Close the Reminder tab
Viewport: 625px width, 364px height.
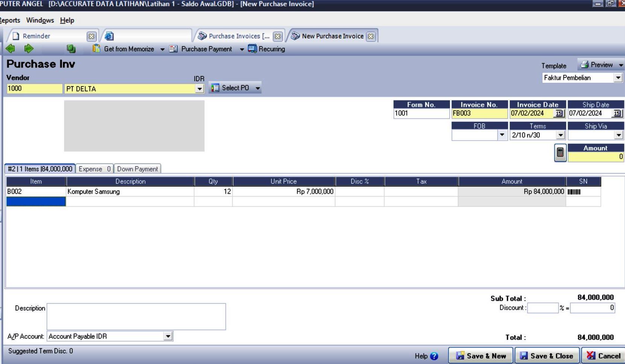(x=91, y=36)
